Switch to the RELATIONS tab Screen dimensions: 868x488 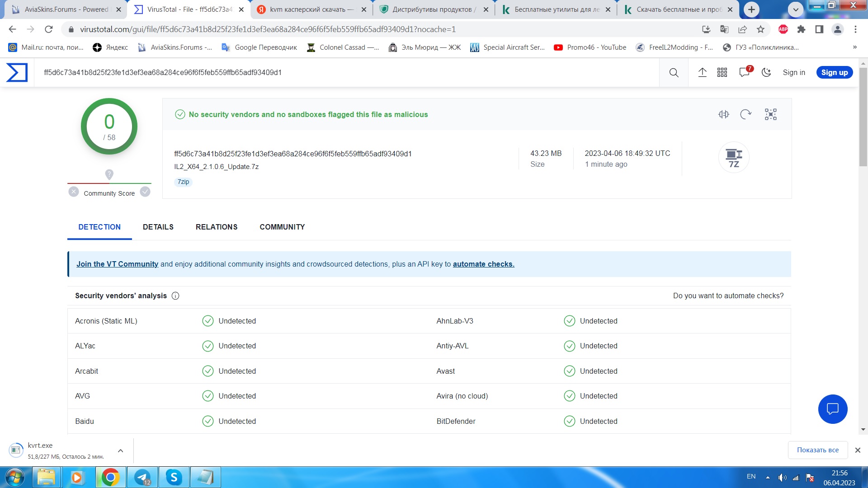pyautogui.click(x=216, y=227)
